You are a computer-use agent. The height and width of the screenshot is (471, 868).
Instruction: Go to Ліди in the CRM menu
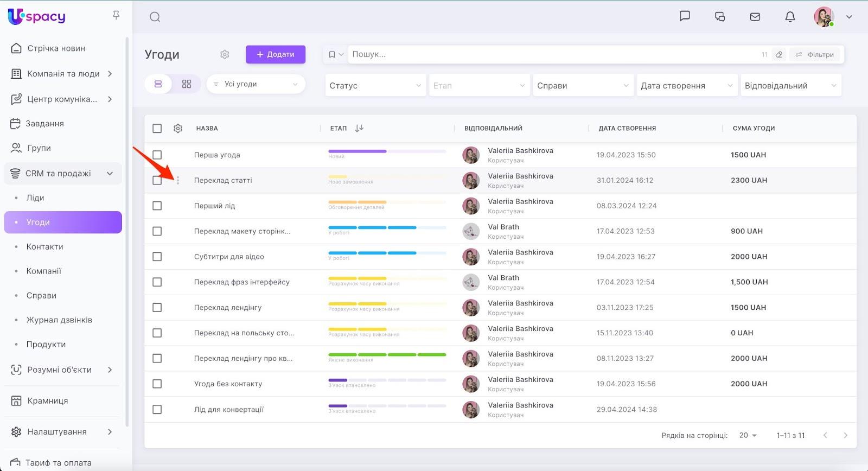35,198
